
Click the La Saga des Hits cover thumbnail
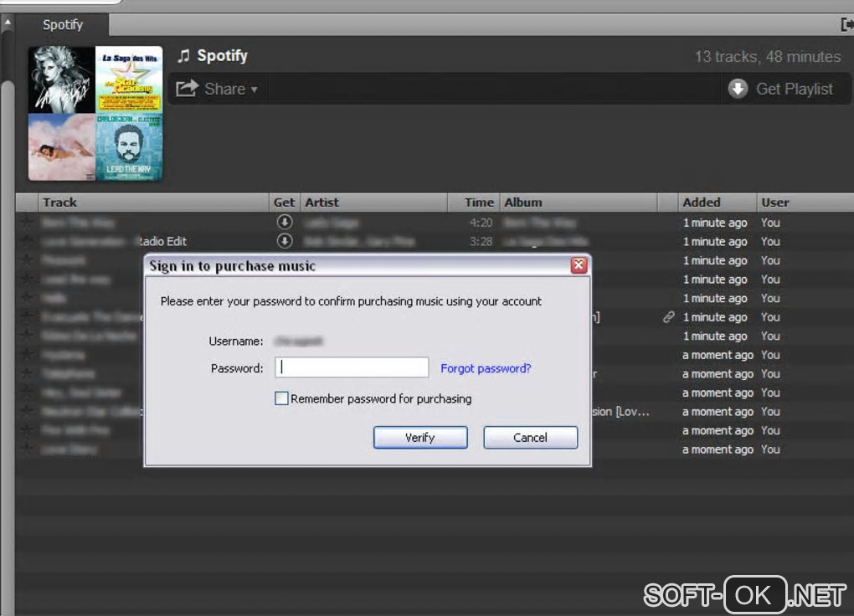129,80
